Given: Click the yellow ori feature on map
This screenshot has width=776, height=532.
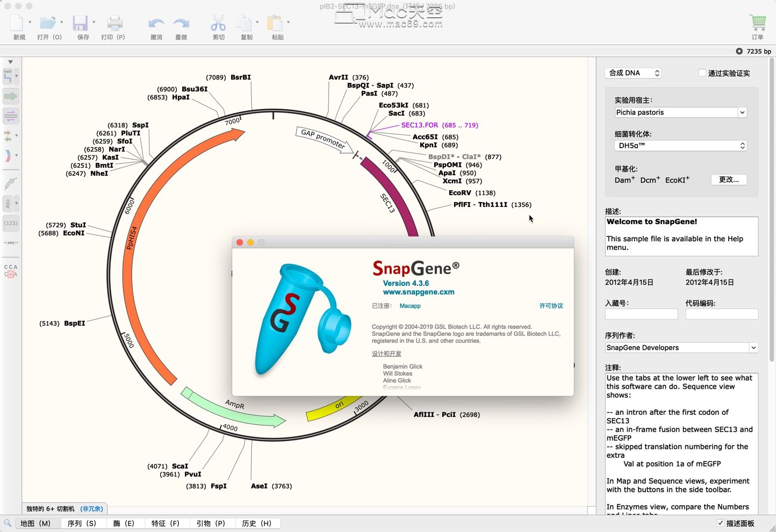Looking at the screenshot, I should (x=333, y=408).
